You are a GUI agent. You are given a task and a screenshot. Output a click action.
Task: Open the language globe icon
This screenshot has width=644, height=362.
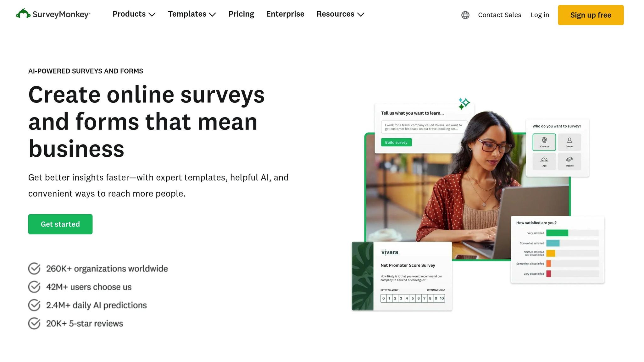coord(465,15)
